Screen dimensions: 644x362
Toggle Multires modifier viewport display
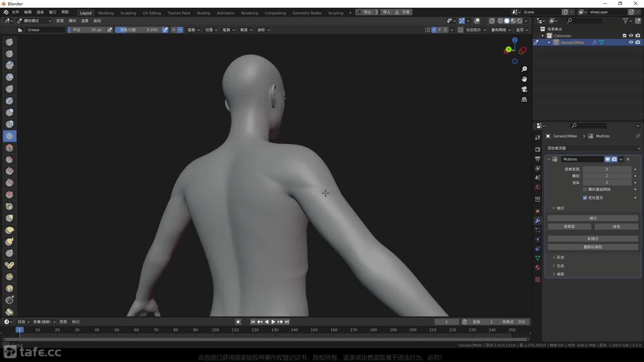pos(607,159)
